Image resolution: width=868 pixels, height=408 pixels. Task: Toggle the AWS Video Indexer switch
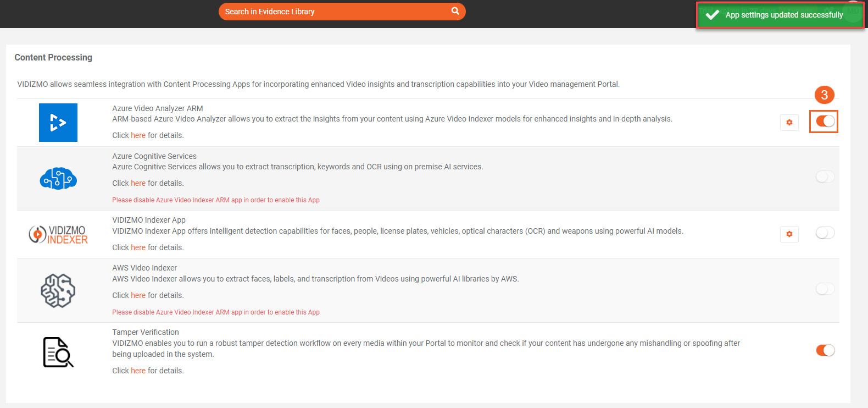click(x=825, y=289)
